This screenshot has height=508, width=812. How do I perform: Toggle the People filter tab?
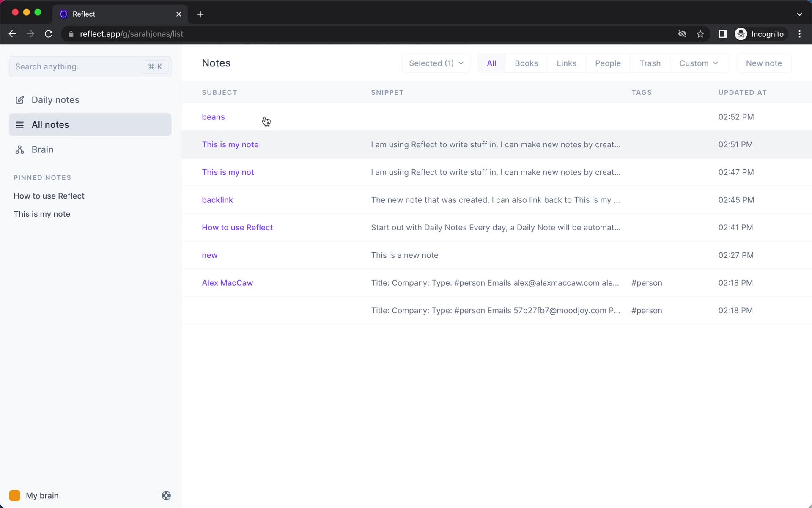tap(608, 63)
